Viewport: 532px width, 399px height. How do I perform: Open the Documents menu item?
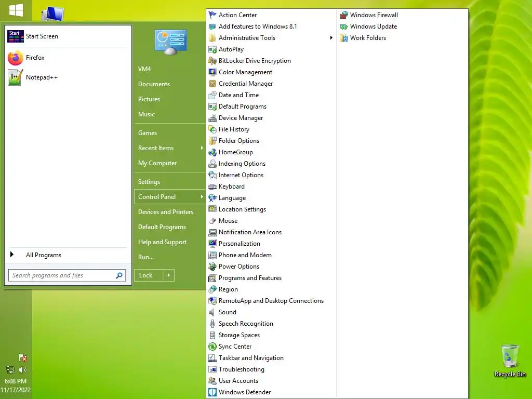154,84
